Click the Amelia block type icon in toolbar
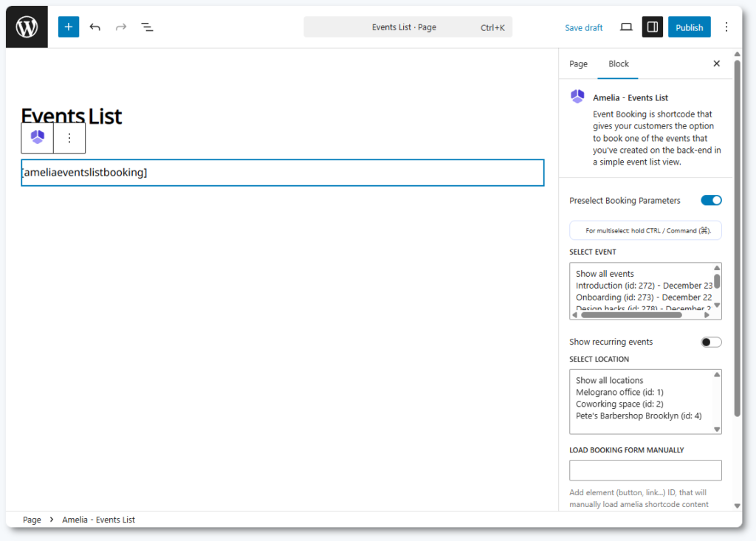756x541 pixels. [x=38, y=137]
